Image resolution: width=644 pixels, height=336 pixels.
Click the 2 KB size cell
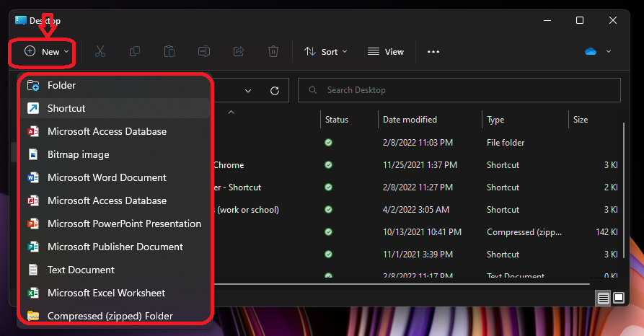tap(611, 187)
